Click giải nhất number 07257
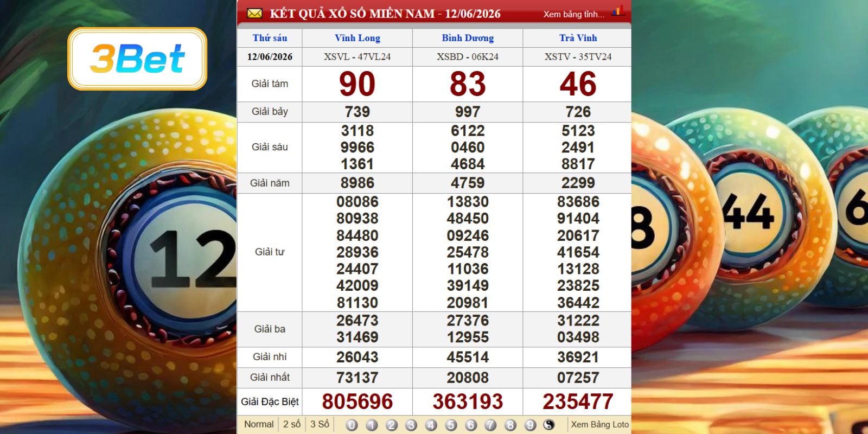The width and height of the screenshot is (868, 434). click(x=578, y=378)
